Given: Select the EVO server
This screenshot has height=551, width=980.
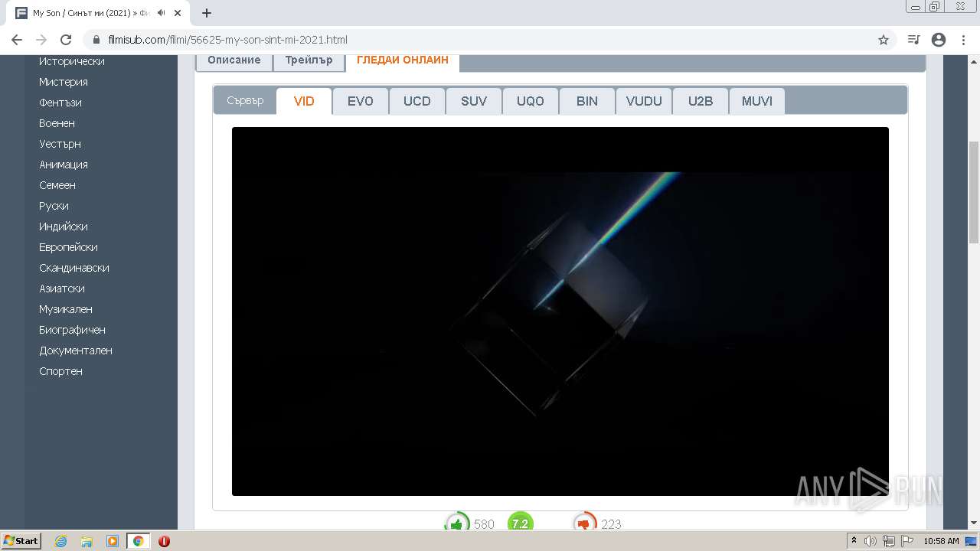Looking at the screenshot, I should pos(361,101).
